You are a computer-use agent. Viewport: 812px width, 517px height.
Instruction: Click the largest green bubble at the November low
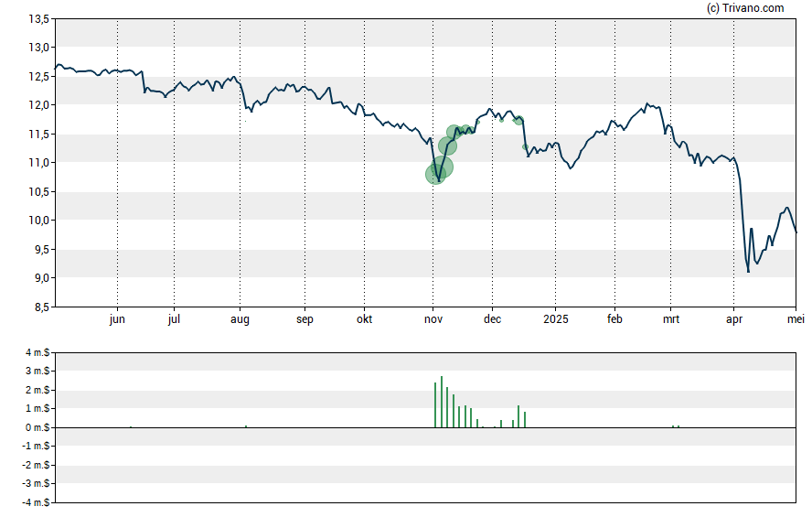tap(443, 167)
